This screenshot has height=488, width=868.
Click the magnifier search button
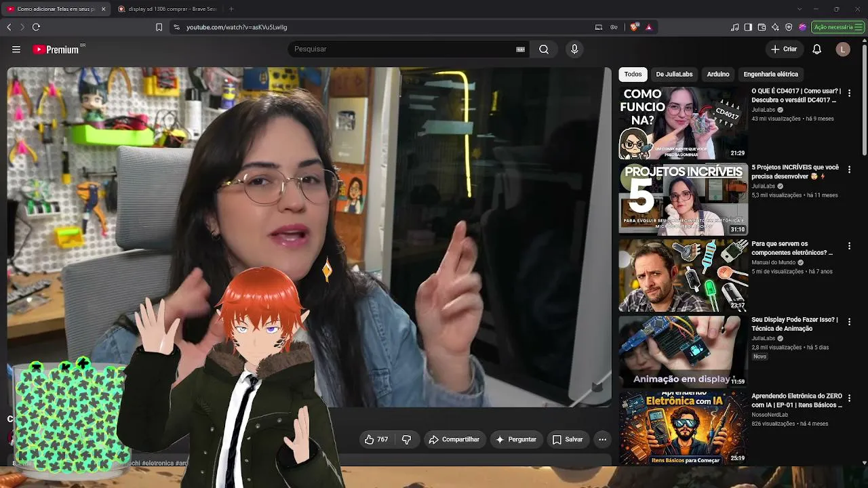point(544,49)
